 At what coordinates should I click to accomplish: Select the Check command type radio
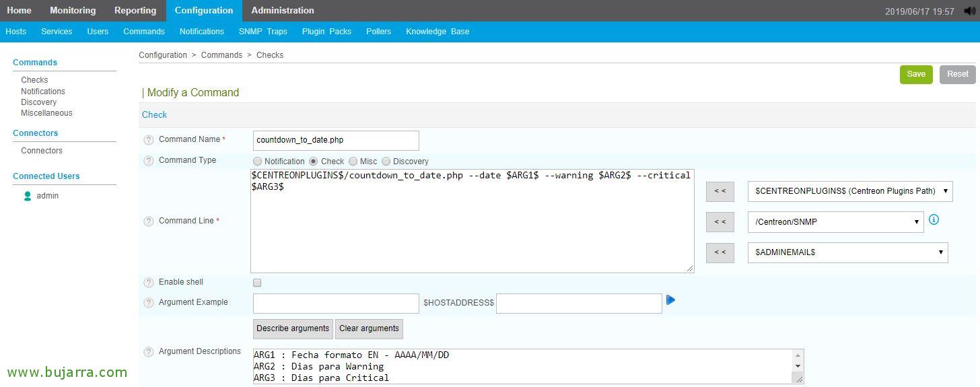coord(314,162)
